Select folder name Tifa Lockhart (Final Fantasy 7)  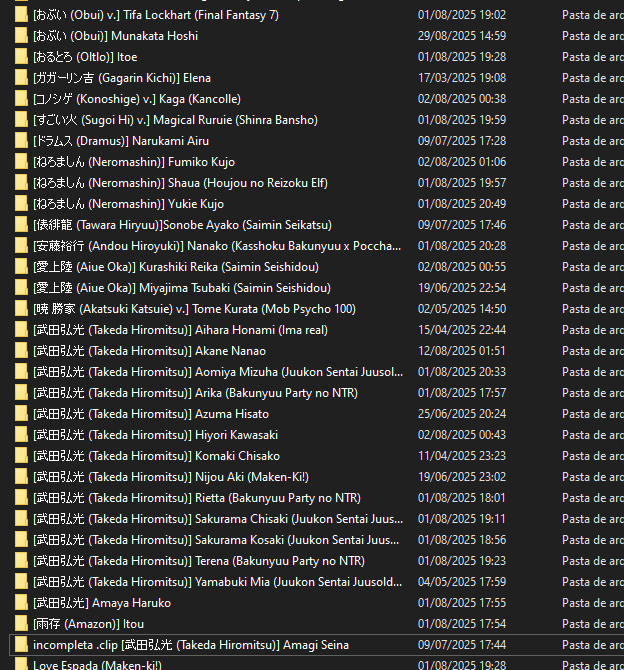tap(156, 15)
